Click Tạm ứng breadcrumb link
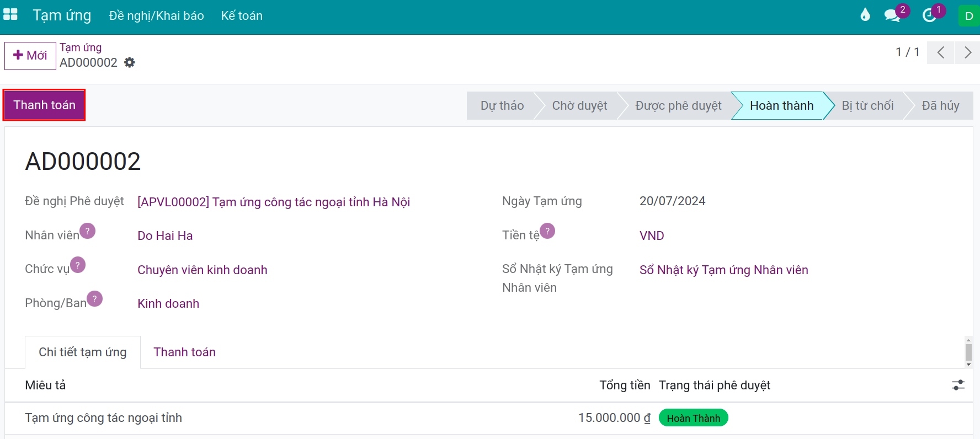The width and height of the screenshot is (980, 439). [81, 47]
